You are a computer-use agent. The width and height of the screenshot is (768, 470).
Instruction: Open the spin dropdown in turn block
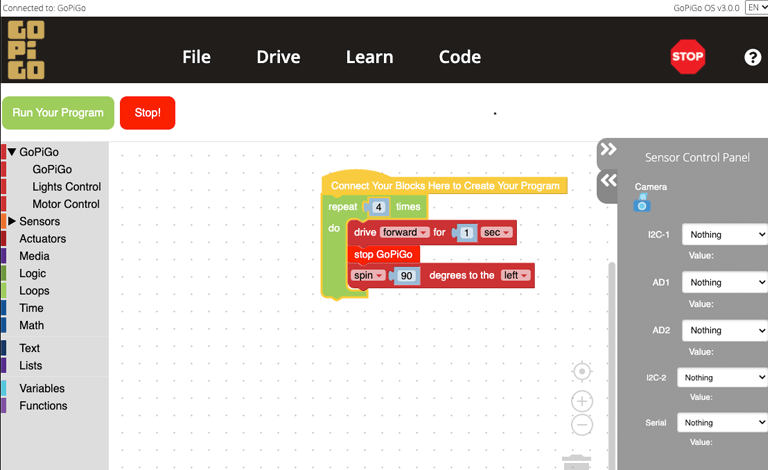[368, 276]
